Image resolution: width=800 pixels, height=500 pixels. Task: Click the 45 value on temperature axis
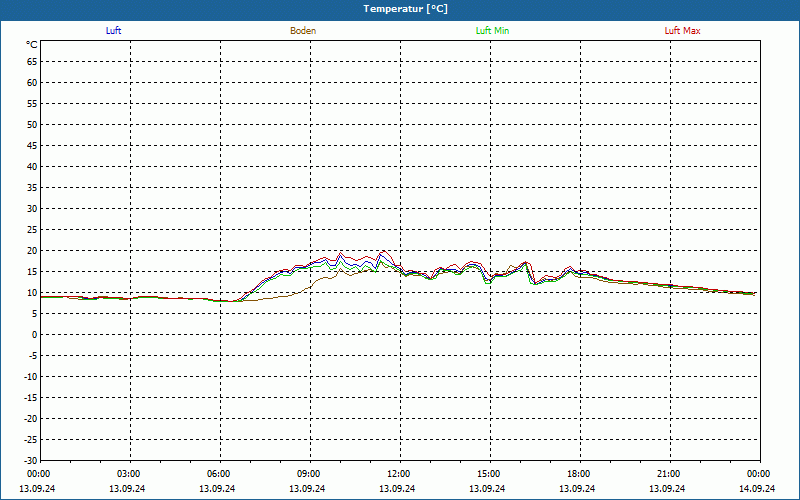pyautogui.click(x=32, y=145)
